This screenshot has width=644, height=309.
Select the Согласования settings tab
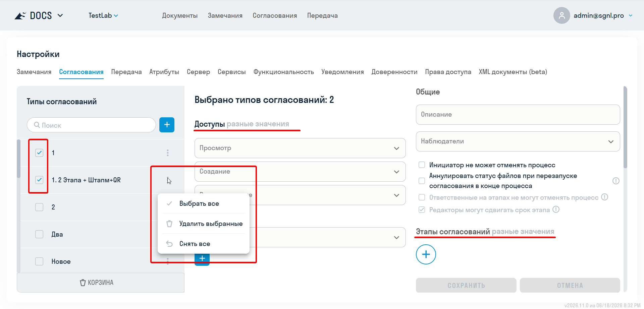coord(81,72)
